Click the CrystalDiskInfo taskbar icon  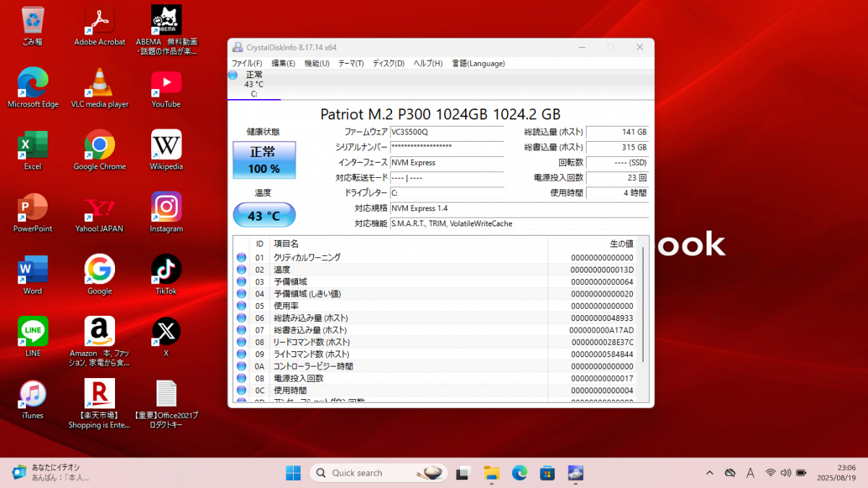coord(576,473)
